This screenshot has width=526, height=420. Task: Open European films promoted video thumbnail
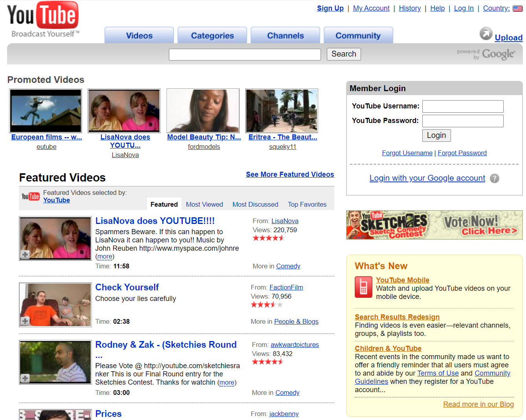(x=46, y=111)
